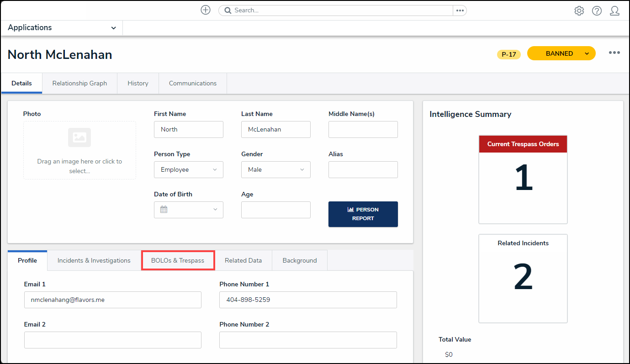Switch to the Relationship Graph tab
Image resolution: width=630 pixels, height=364 pixels.
pos(79,83)
